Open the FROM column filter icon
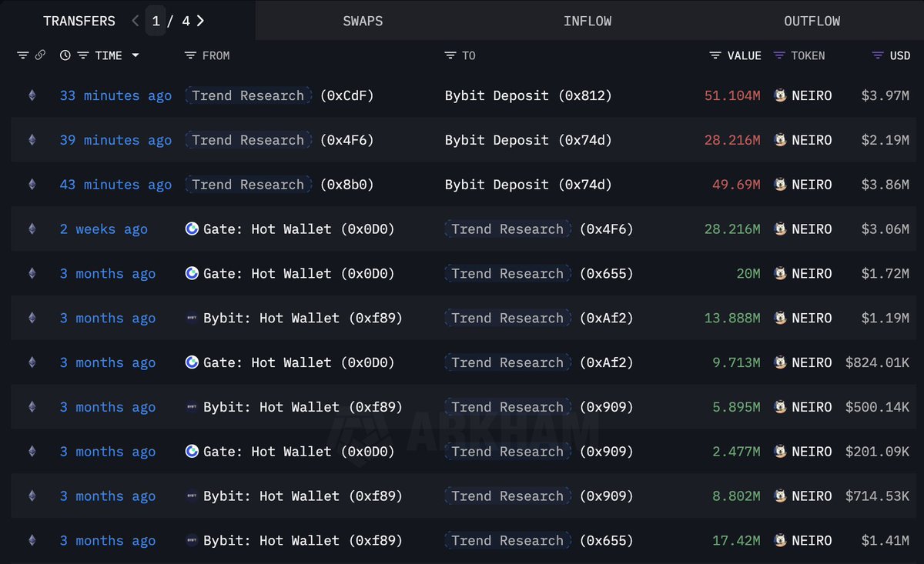The image size is (924, 564). (x=190, y=55)
